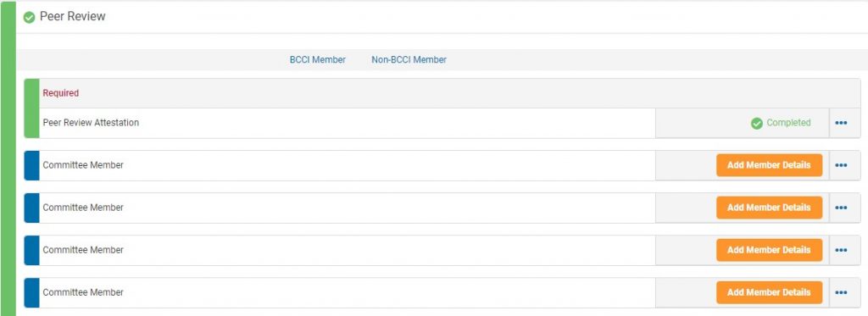Image resolution: width=868 pixels, height=316 pixels.
Task: Select the third Committee Member row label
Action: click(83, 250)
